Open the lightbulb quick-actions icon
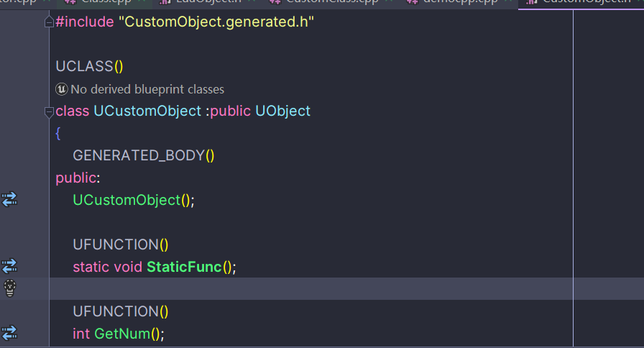 [x=10, y=288]
